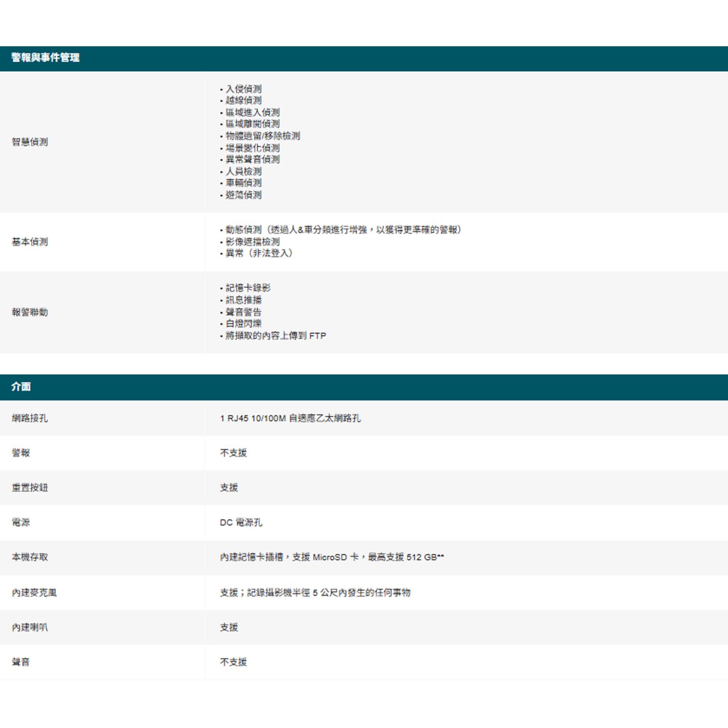Click the MicroSD 512 GB storage value

(332, 557)
